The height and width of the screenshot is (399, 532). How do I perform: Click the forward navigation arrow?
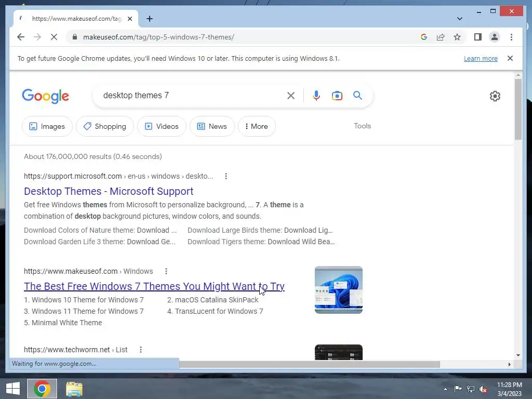pos(37,37)
